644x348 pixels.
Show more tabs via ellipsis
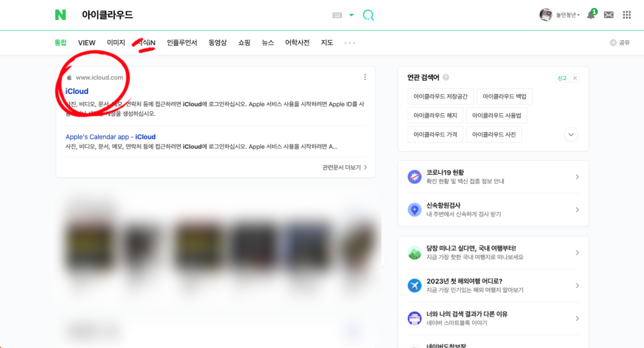tap(349, 43)
